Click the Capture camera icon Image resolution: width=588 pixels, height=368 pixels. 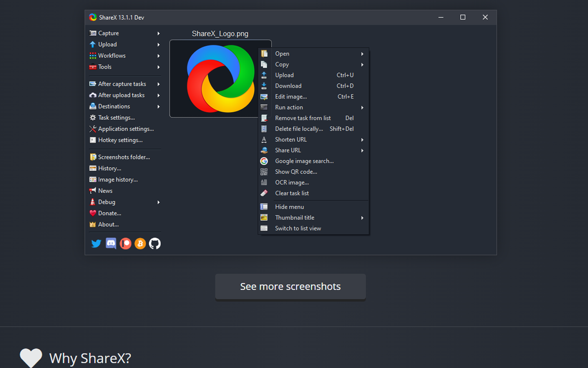(x=93, y=33)
